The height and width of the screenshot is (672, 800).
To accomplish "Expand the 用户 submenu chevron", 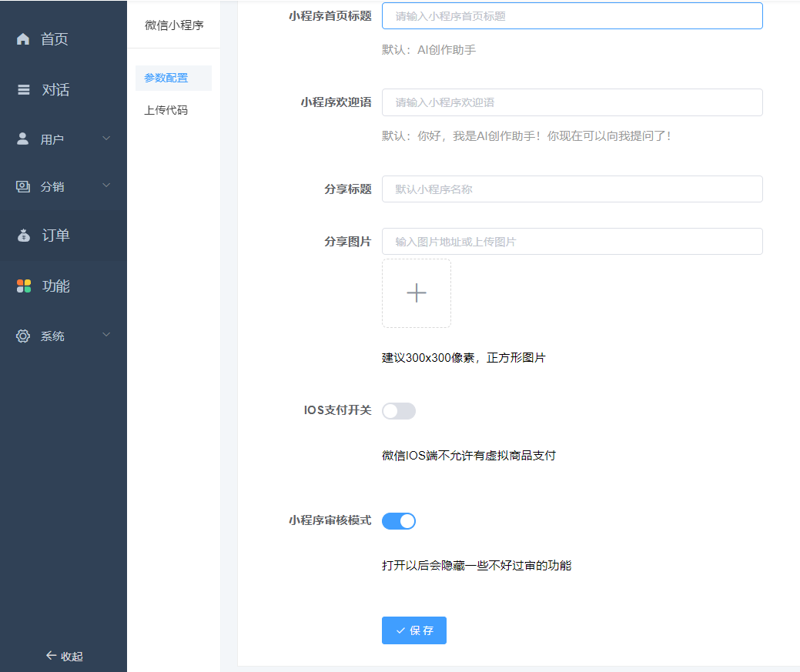I will (106, 139).
